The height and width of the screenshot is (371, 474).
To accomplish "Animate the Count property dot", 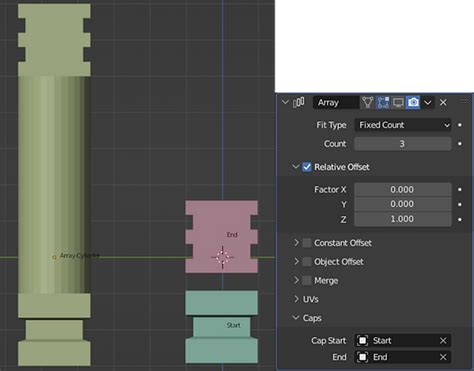I will tap(460, 144).
